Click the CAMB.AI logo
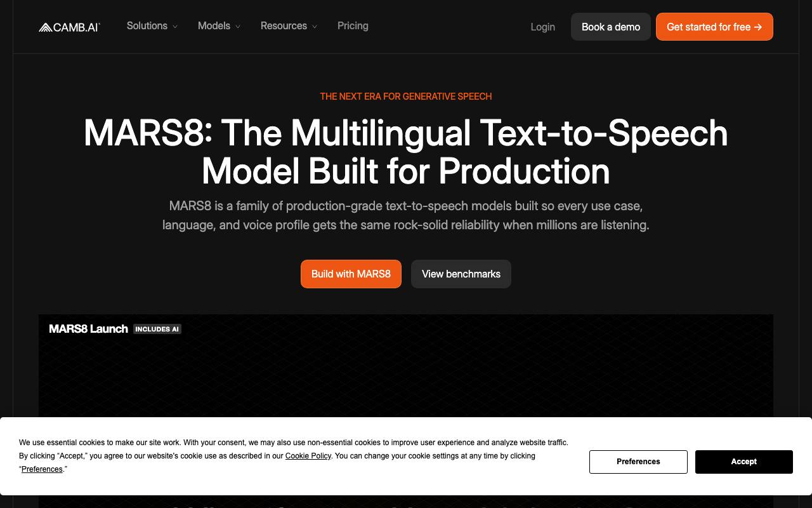Screen dimensions: 812x508 tap(69, 27)
